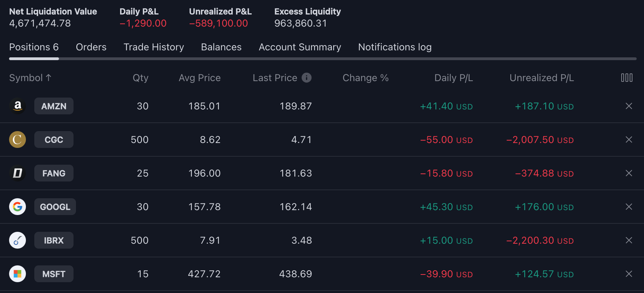Switch to the Orders tab

point(91,47)
